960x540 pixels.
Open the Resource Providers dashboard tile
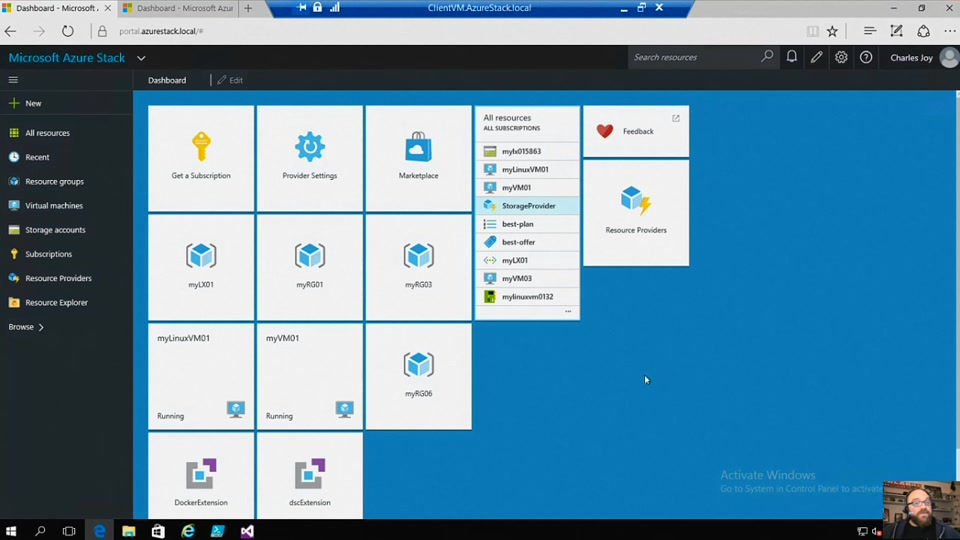[636, 212]
